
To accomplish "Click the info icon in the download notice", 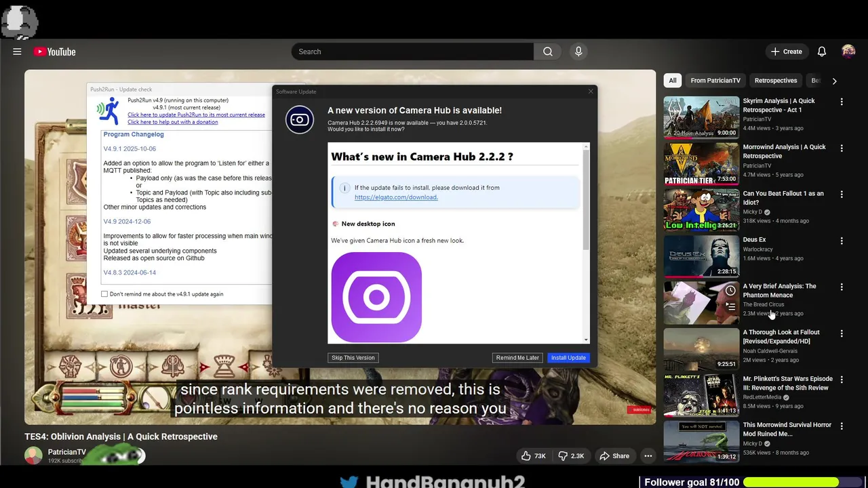I will (344, 188).
